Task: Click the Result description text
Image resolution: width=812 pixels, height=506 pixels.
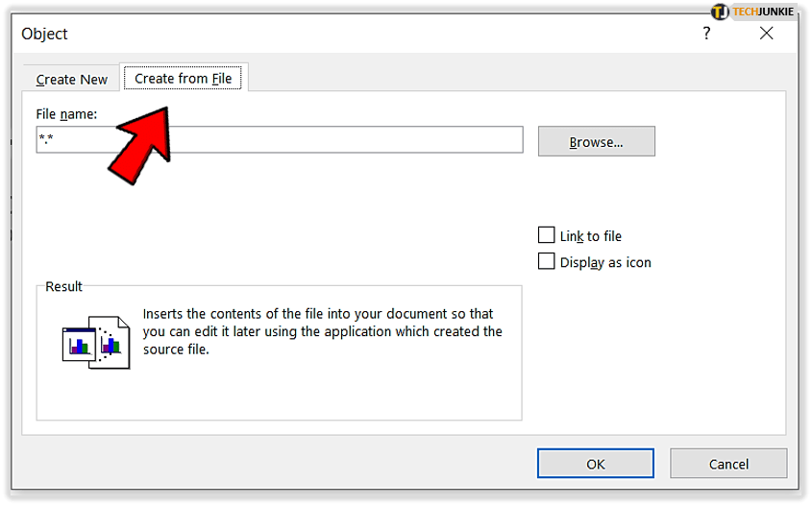Action: 322,331
